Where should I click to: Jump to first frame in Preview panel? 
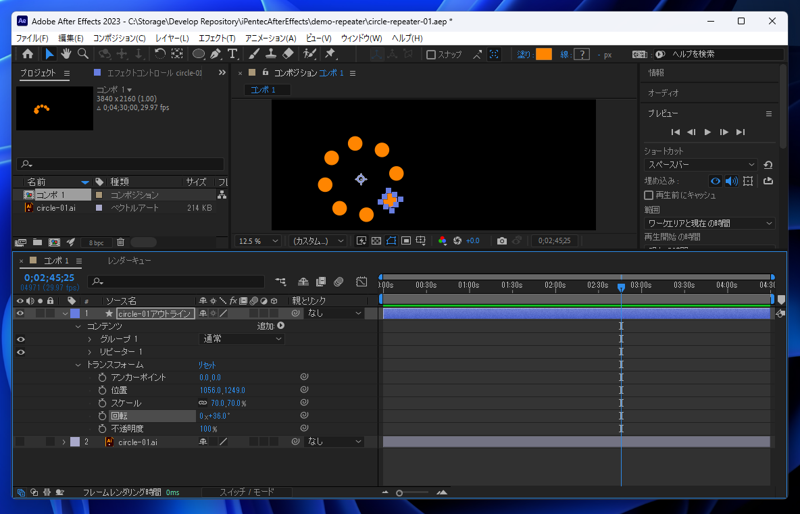(675, 132)
